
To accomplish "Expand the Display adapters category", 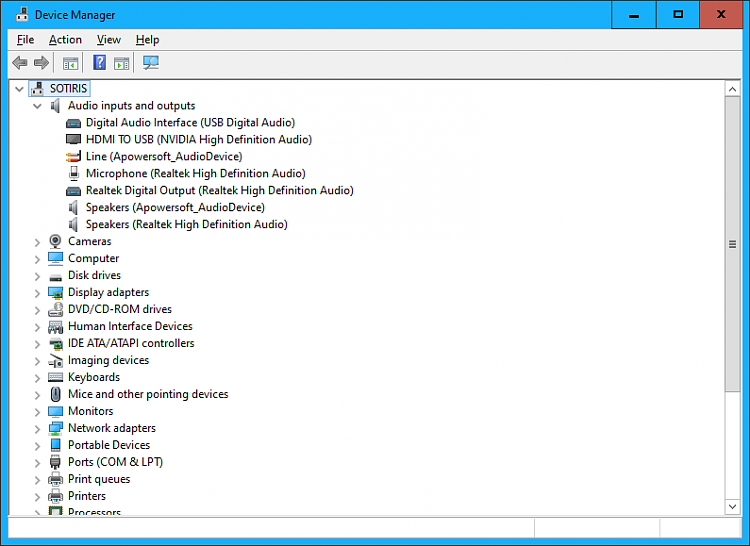I will click(37, 293).
